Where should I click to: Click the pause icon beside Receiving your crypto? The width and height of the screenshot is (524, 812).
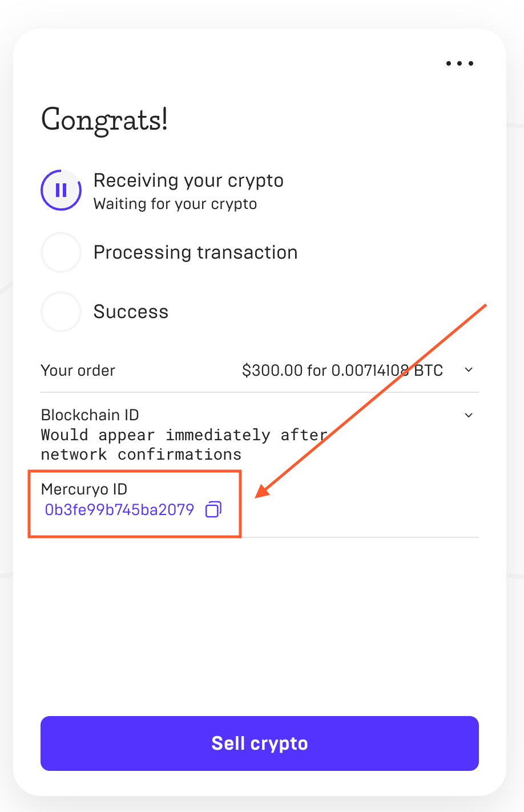click(x=61, y=190)
